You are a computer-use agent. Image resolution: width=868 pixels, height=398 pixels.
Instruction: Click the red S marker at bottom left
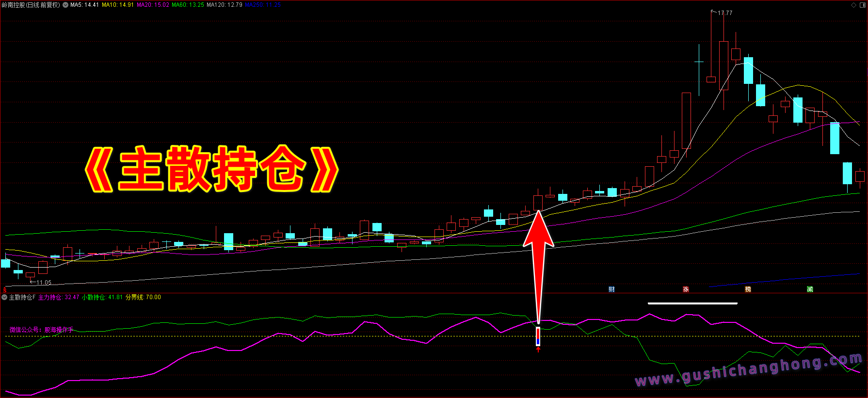4,290
